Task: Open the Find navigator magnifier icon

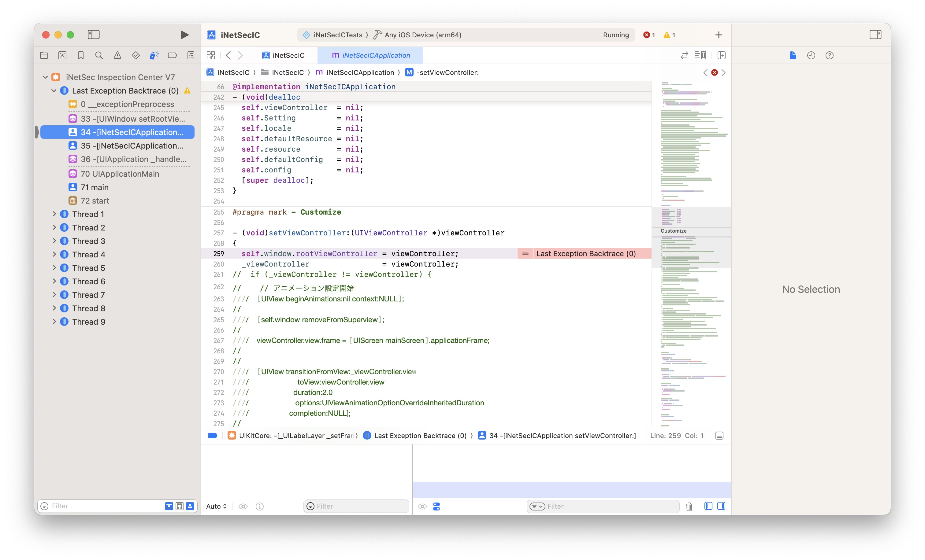Action: click(99, 56)
